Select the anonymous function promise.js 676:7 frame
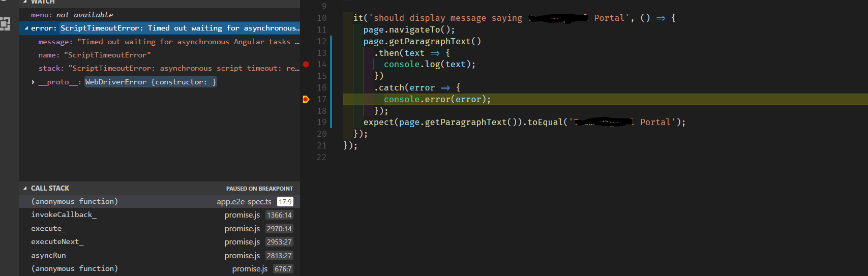 159,268
